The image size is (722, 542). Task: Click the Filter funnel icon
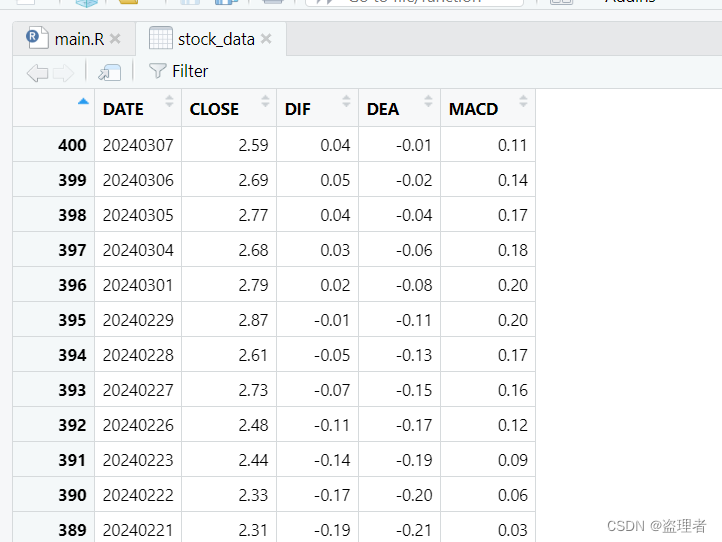157,71
